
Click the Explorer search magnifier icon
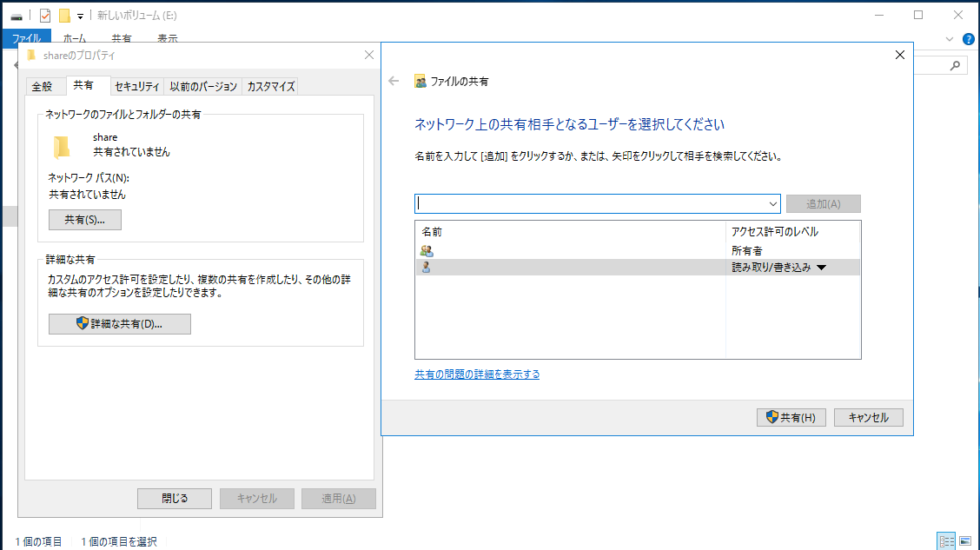click(955, 65)
